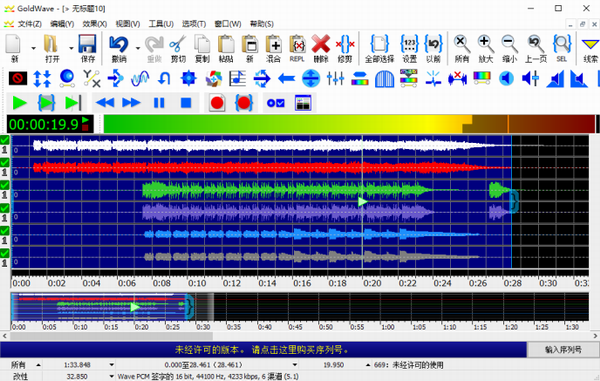
Task: Click the unlicensed version purchase link banner
Action: [263, 350]
